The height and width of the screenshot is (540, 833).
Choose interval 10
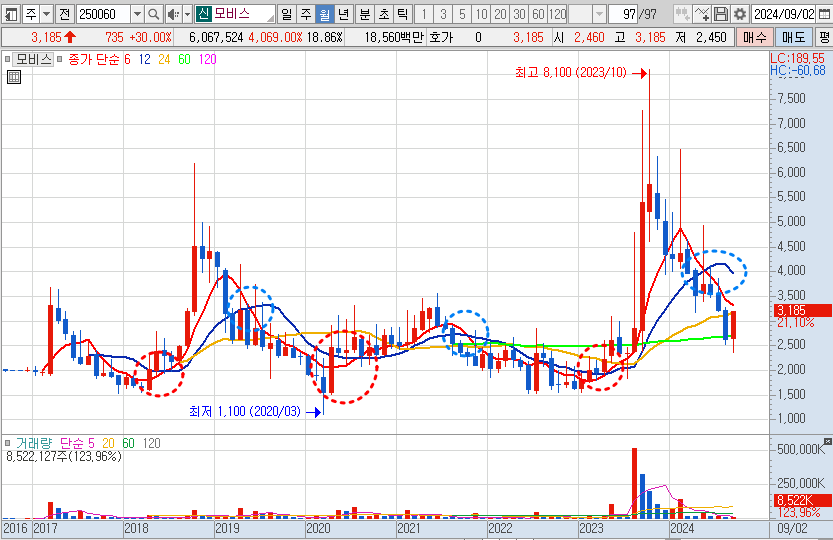(x=481, y=14)
